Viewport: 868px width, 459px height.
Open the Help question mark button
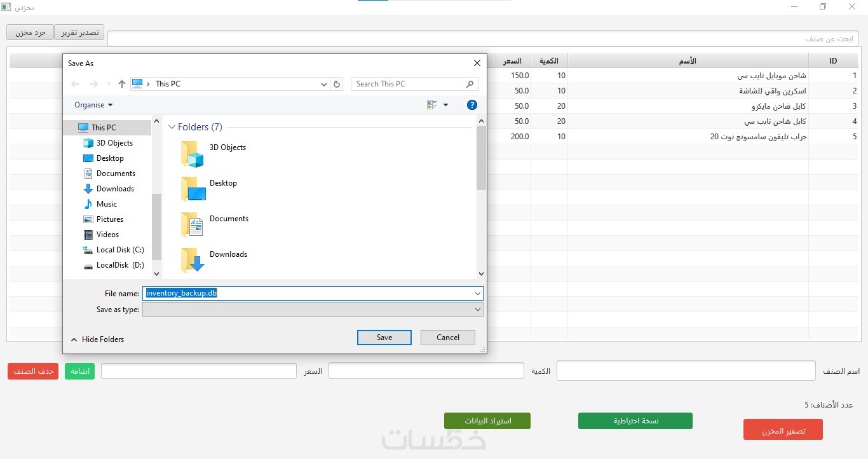[471, 105]
